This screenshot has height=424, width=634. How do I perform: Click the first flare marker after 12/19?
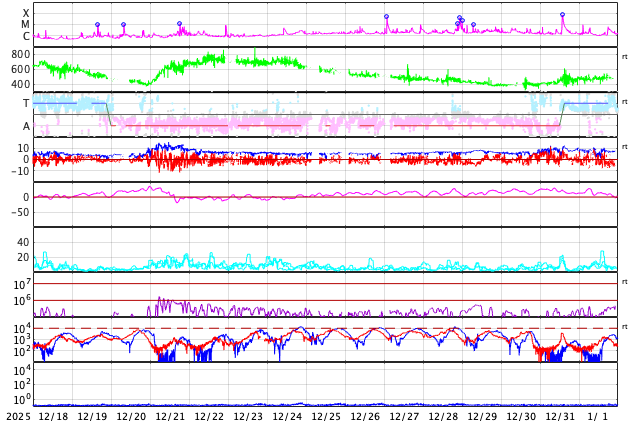[97, 24]
